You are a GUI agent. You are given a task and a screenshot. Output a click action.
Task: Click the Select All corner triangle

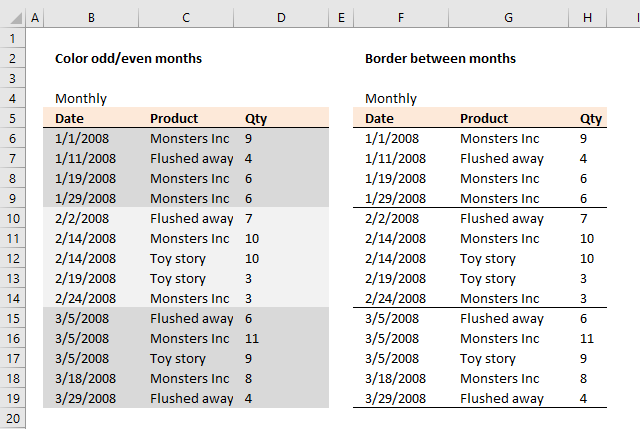[x=13, y=18]
